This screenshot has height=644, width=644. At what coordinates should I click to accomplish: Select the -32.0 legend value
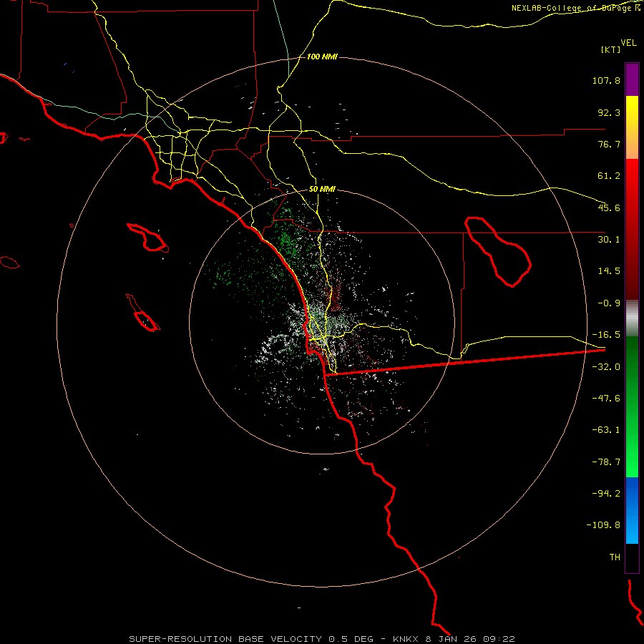606,367
